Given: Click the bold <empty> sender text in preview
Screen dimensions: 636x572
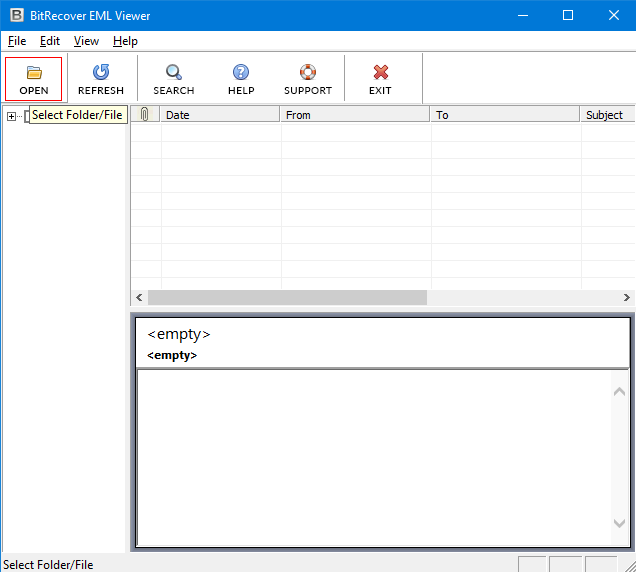Looking at the screenshot, I should [x=172, y=355].
